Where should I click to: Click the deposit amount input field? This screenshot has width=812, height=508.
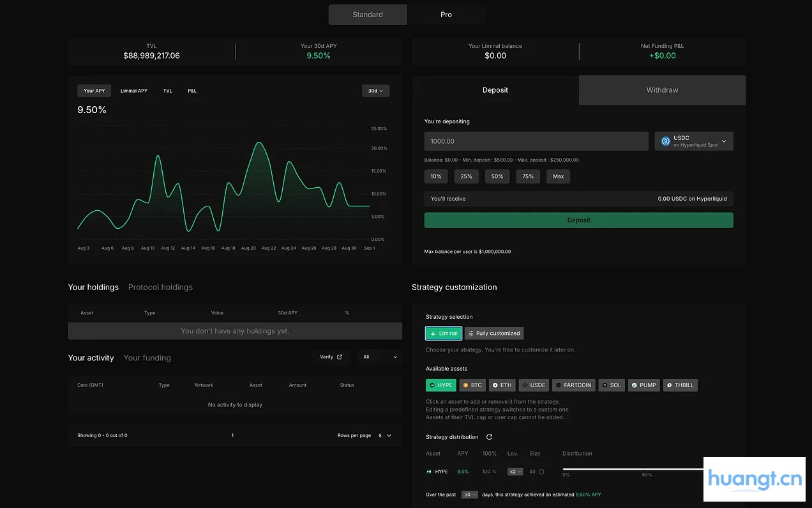point(536,141)
